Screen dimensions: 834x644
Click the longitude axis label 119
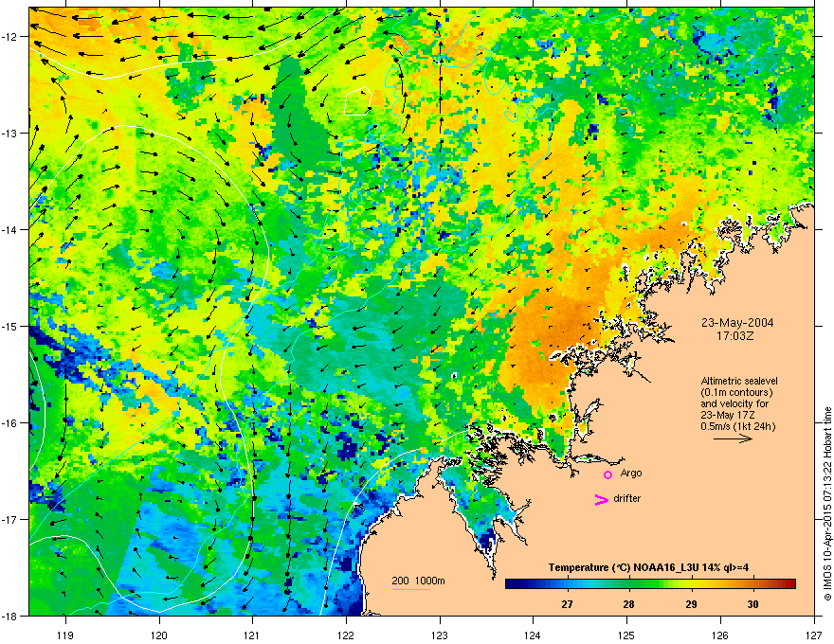click(65, 635)
